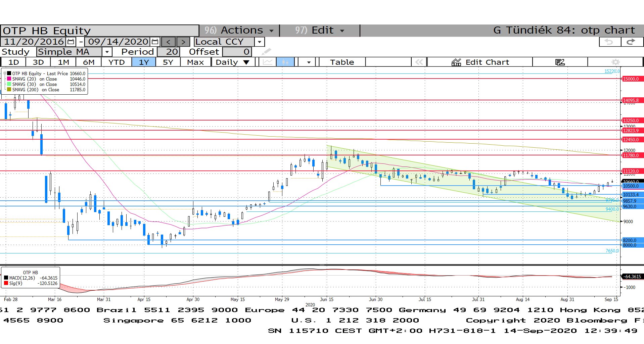Open the 96) Actions menu
Image resolution: width=644 pixels, height=344 pixels.
point(239,31)
